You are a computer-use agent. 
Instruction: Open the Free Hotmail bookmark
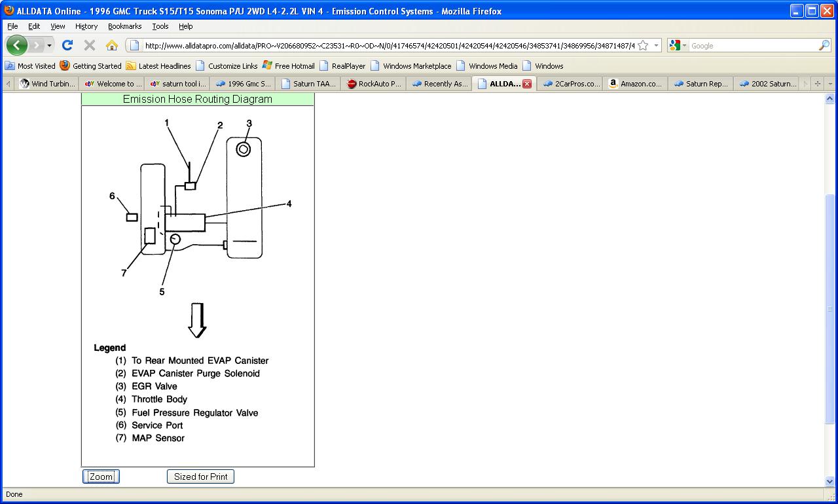coord(289,65)
